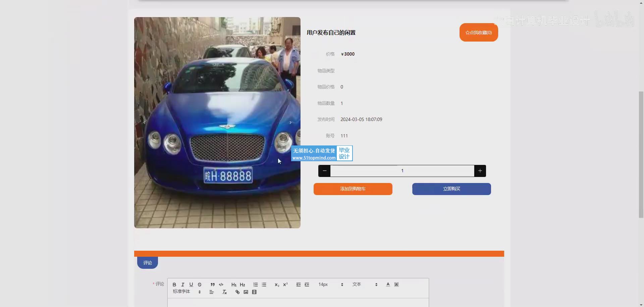Insert an ordered numbered list
This screenshot has height=307, width=644.
click(256, 285)
